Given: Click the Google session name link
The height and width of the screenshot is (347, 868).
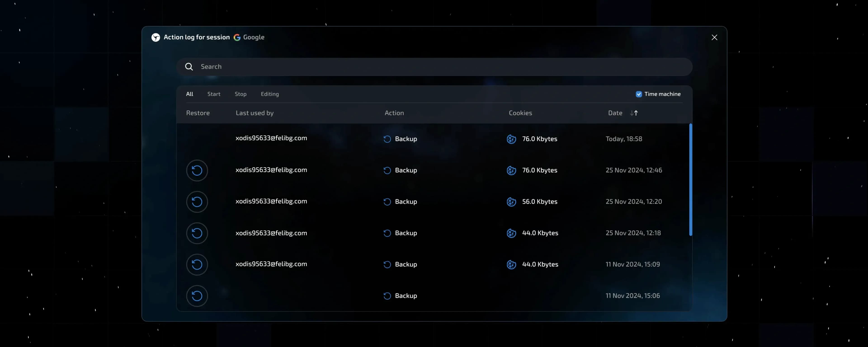Looking at the screenshot, I should [253, 38].
